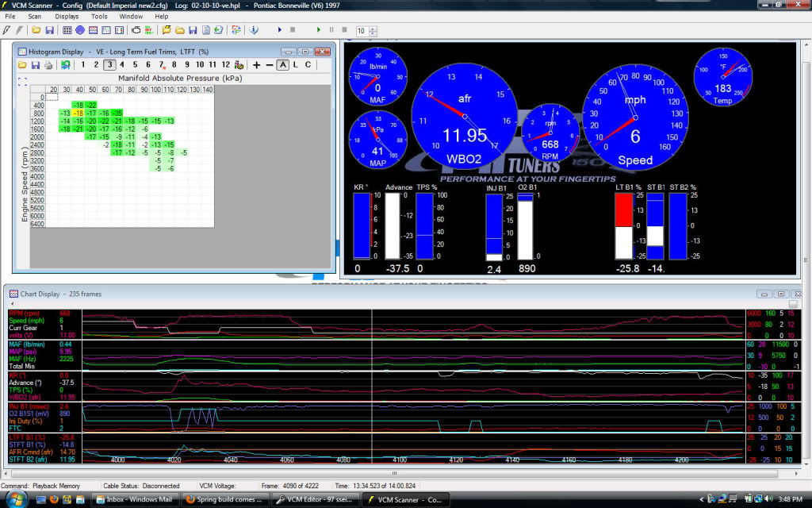
Task: Click the blue info icon
Action: pyautogui.click(x=254, y=30)
